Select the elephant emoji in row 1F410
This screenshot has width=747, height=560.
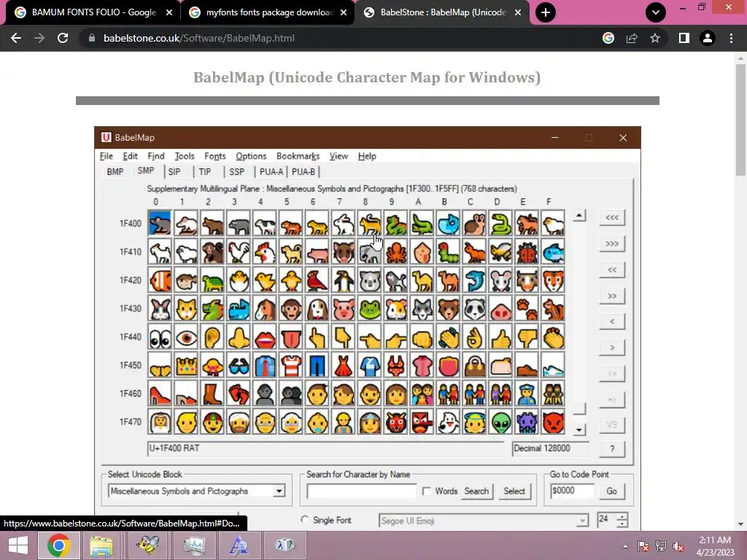369,252
